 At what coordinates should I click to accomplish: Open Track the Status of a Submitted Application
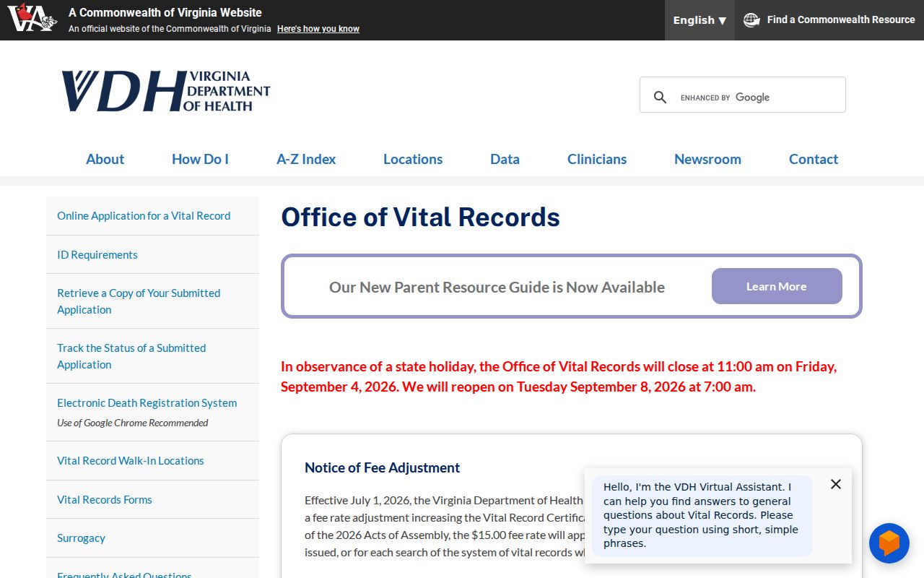(131, 356)
